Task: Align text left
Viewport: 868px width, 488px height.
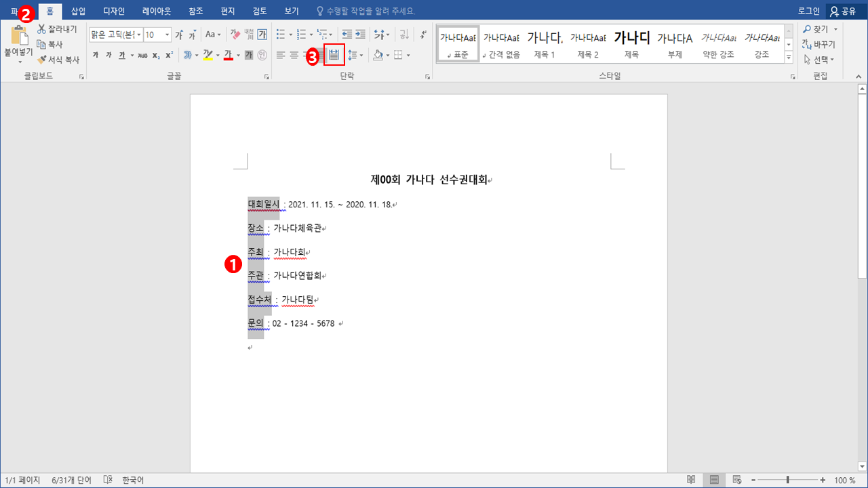Action: pos(281,55)
